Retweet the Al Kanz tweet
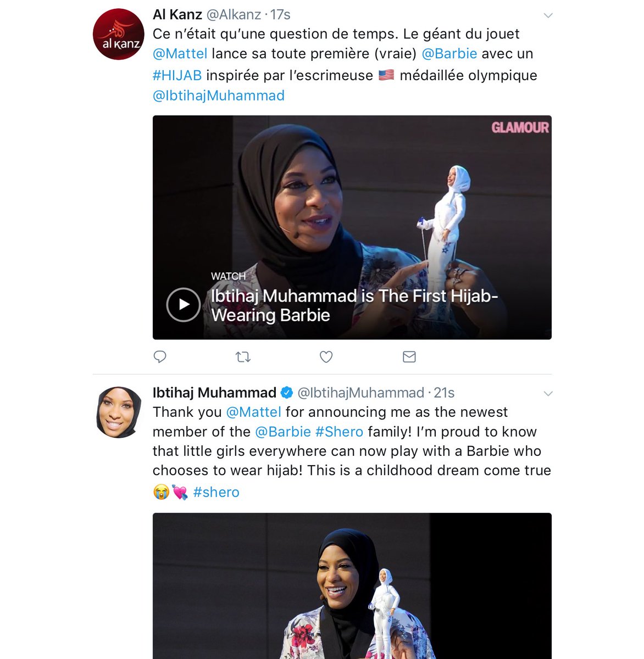This screenshot has height=659, width=644. [x=243, y=357]
